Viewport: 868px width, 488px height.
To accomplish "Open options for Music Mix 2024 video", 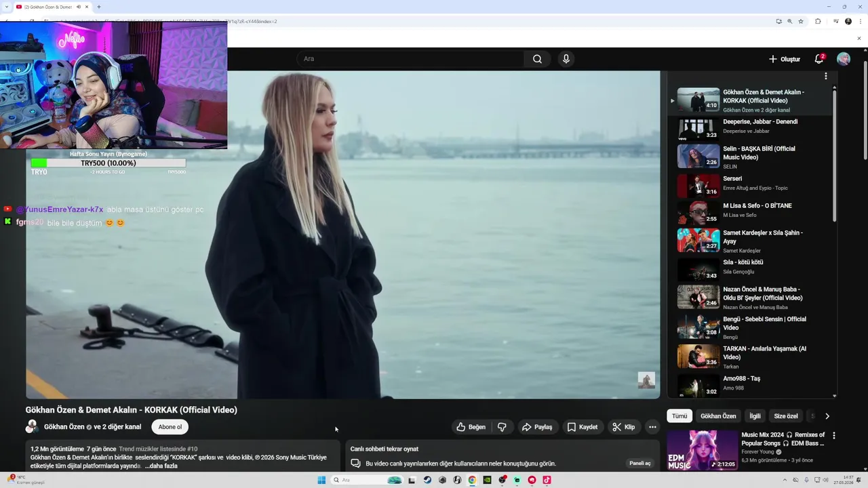I will point(834,436).
